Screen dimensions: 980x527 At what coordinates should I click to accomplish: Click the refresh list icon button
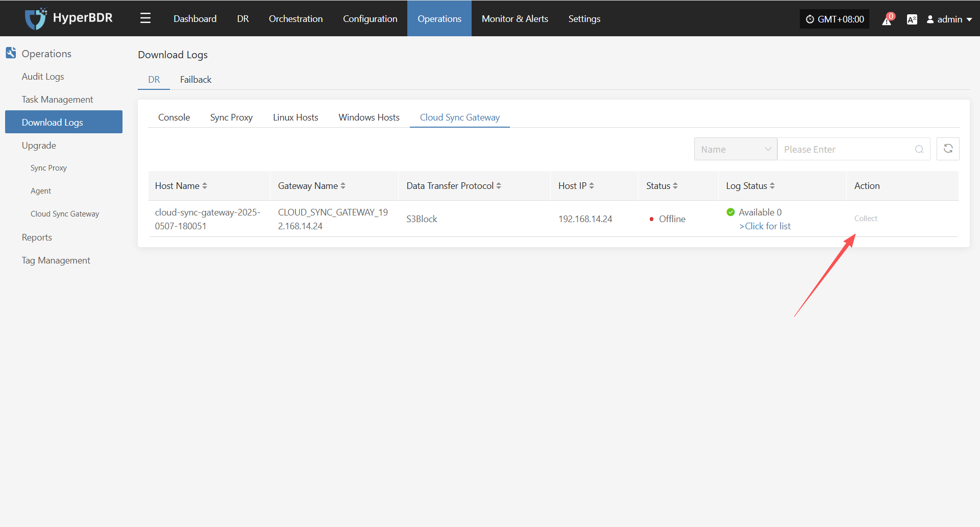click(x=948, y=149)
